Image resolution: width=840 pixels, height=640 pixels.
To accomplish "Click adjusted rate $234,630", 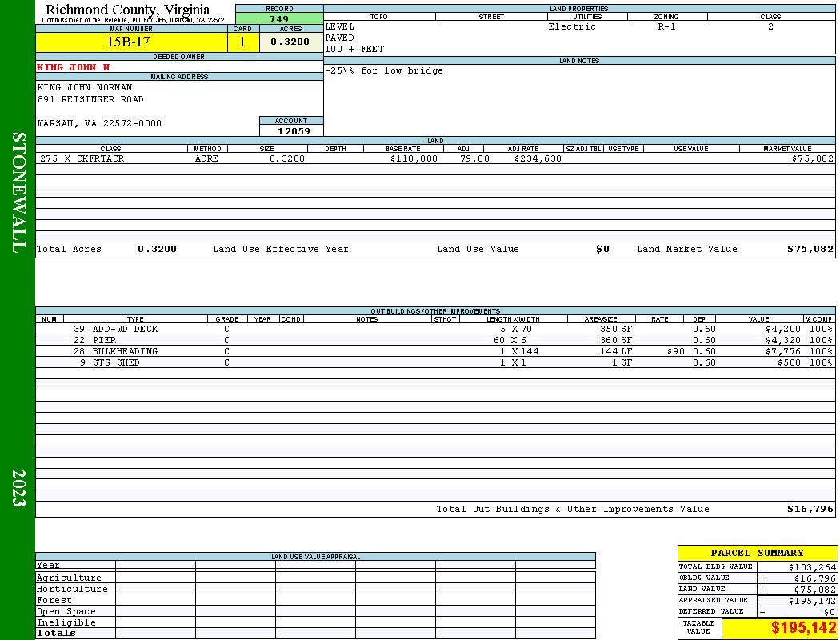I will [x=538, y=158].
